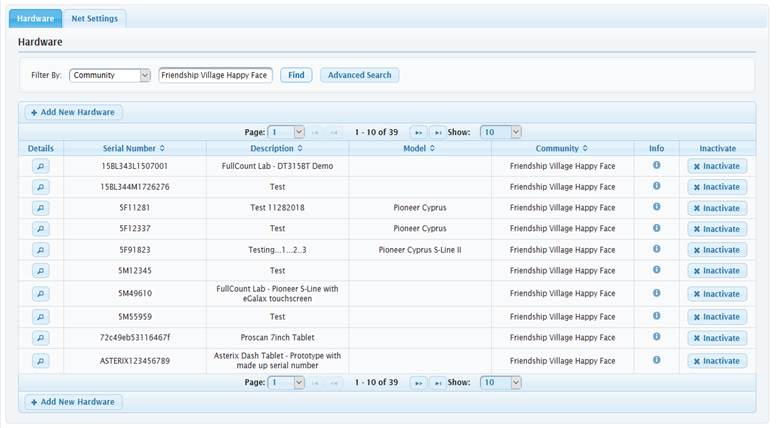The width and height of the screenshot is (780, 428).
Task: Open the top Page number dropdown
Action: coord(287,132)
